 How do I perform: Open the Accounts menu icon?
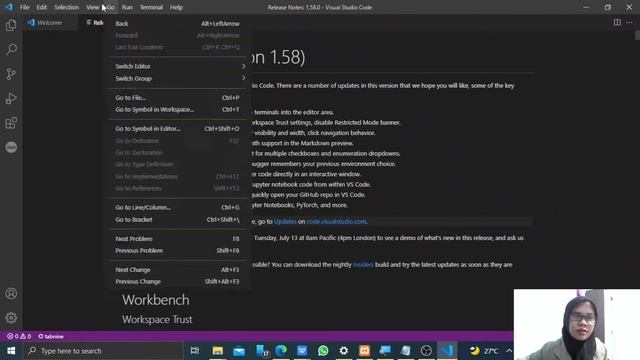coord(11,293)
